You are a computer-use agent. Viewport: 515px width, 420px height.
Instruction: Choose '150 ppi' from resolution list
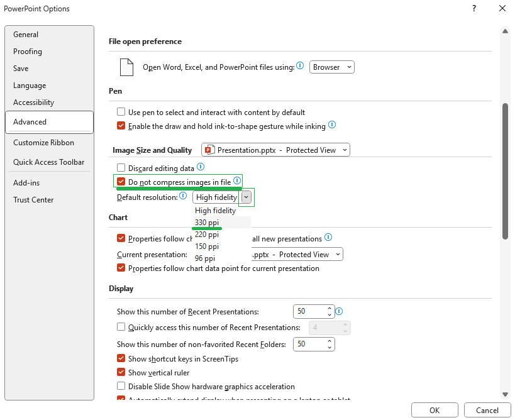(221, 246)
